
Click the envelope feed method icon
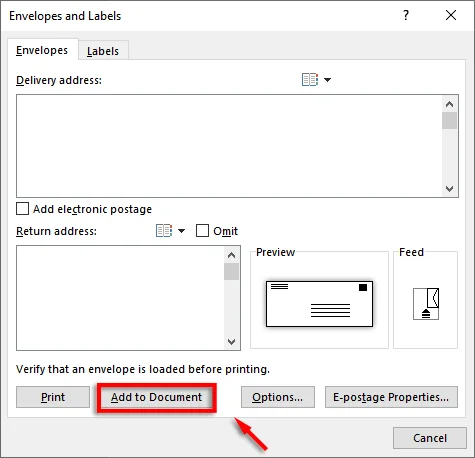[426, 304]
